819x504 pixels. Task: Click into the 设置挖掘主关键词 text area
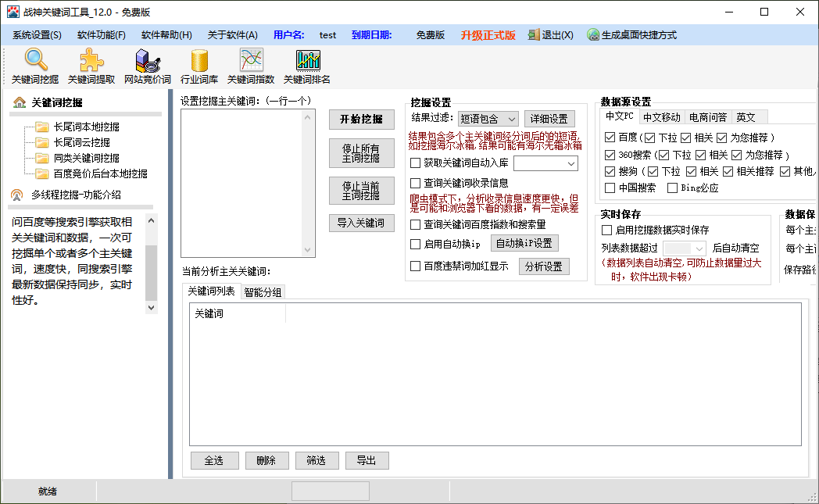click(x=242, y=184)
